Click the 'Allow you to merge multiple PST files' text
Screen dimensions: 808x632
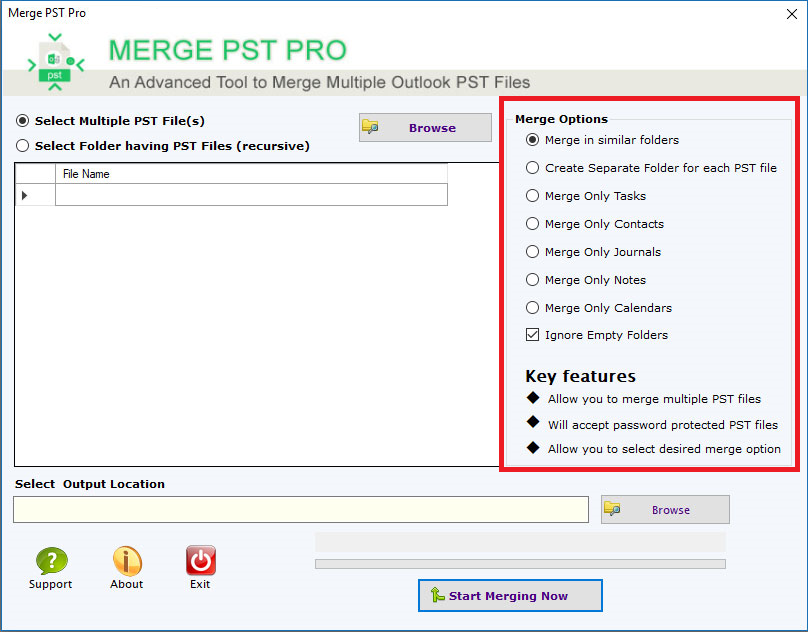[x=654, y=399]
